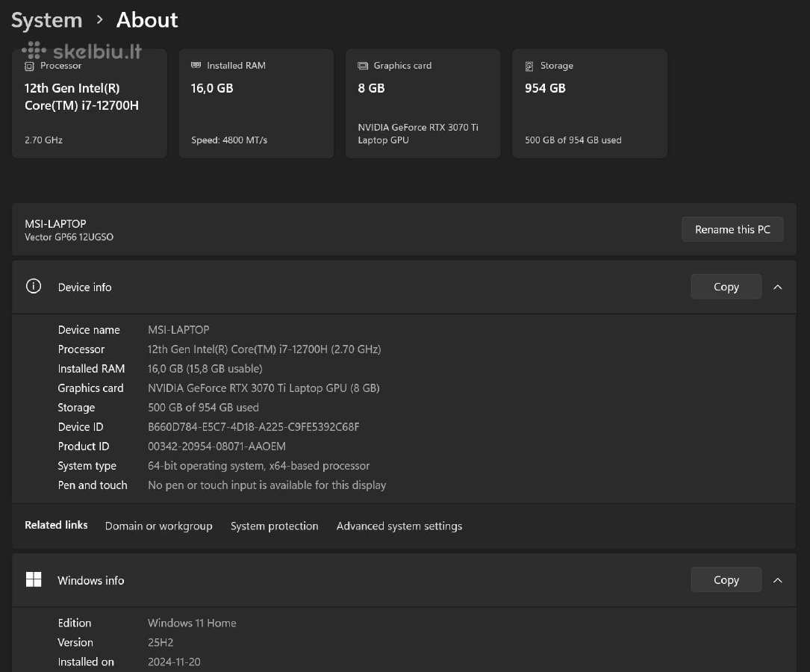810x672 pixels.
Task: Open System protection link
Action: coord(274,526)
